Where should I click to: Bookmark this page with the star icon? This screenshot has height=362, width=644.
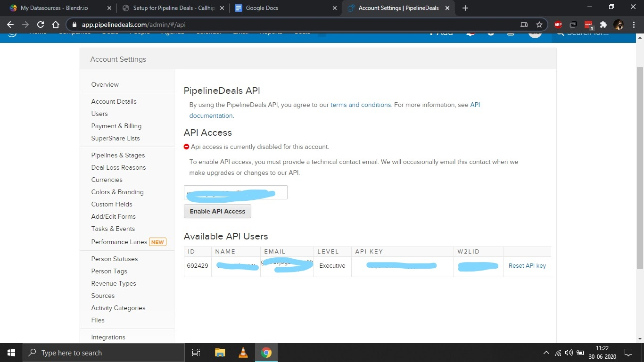pos(539,25)
